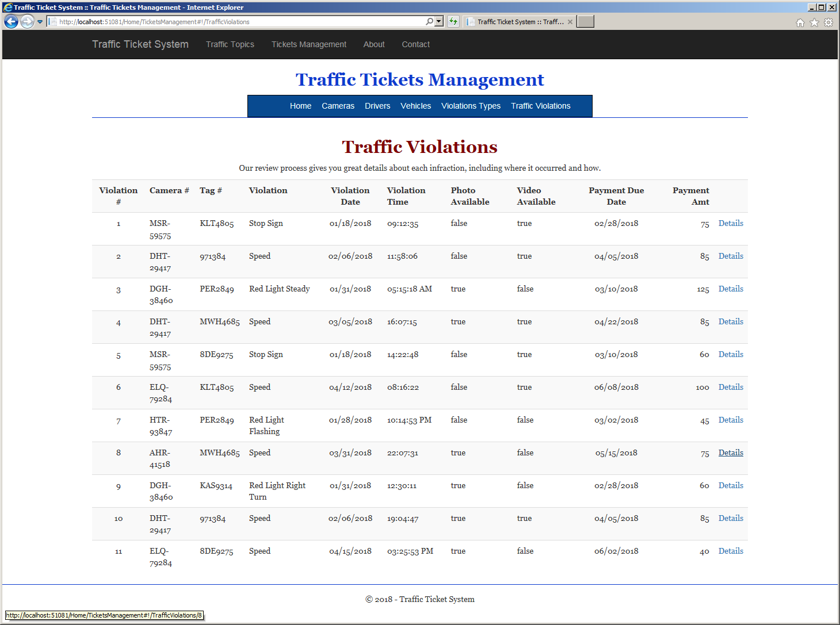Viewport: 840px width, 625px height.
Task: Open About in top navbar
Action: [374, 44]
